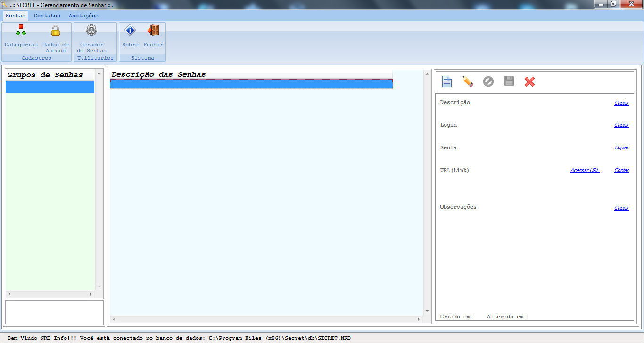Select the highlighted row in Descrição das Senhas
Viewport: 644px width, 343px height.
pyautogui.click(x=251, y=83)
